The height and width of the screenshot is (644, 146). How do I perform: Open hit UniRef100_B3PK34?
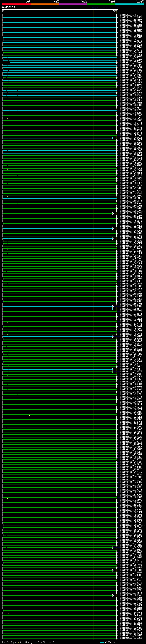point(131,128)
